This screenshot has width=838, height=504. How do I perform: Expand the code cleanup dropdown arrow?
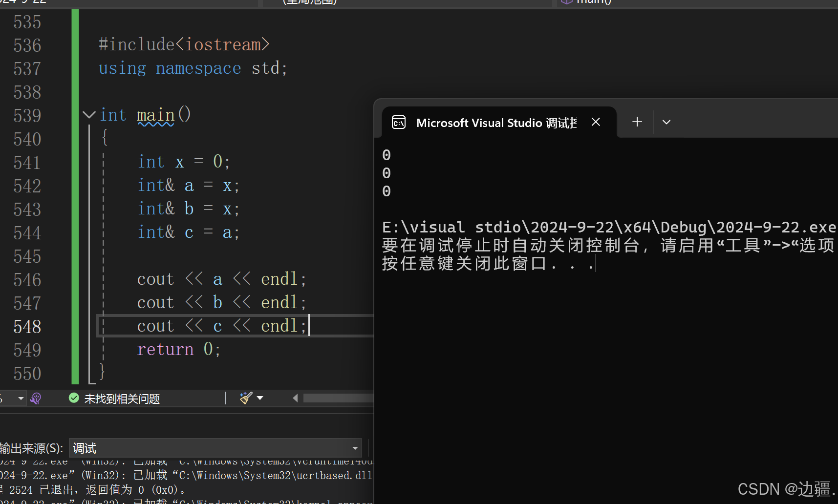(260, 398)
